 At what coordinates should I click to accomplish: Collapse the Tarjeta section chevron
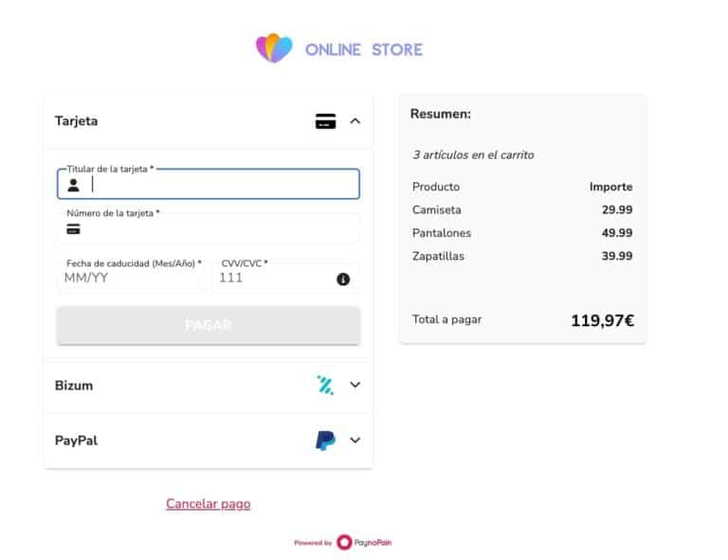[355, 121]
